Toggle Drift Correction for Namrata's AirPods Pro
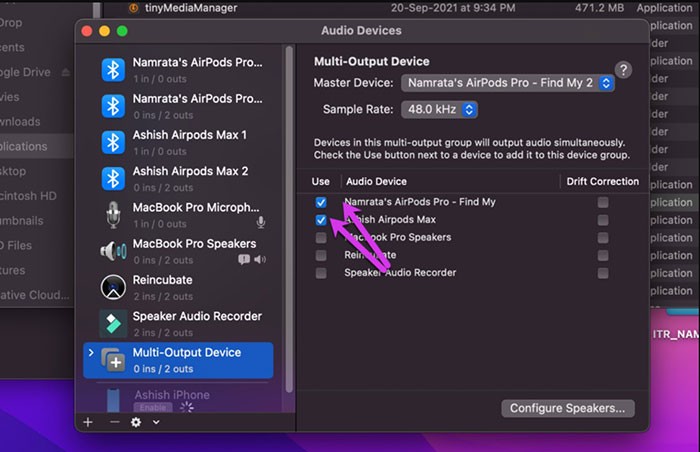The height and width of the screenshot is (452, 700). tap(603, 202)
